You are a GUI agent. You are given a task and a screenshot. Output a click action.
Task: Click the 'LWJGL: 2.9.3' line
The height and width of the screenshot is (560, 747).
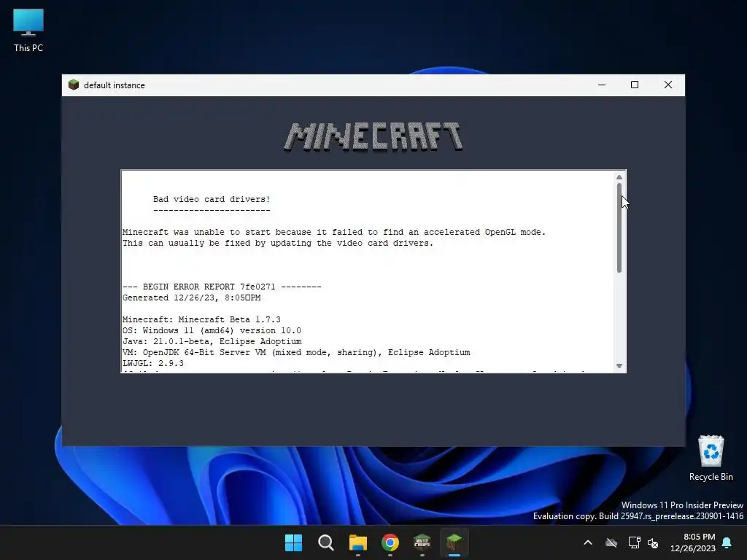coord(153,363)
